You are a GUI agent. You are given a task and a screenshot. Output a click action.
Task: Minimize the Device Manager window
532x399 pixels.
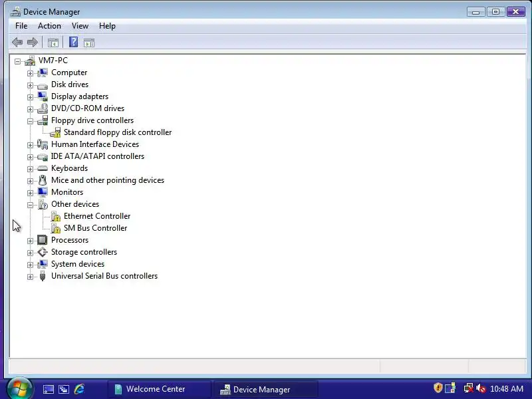point(475,12)
